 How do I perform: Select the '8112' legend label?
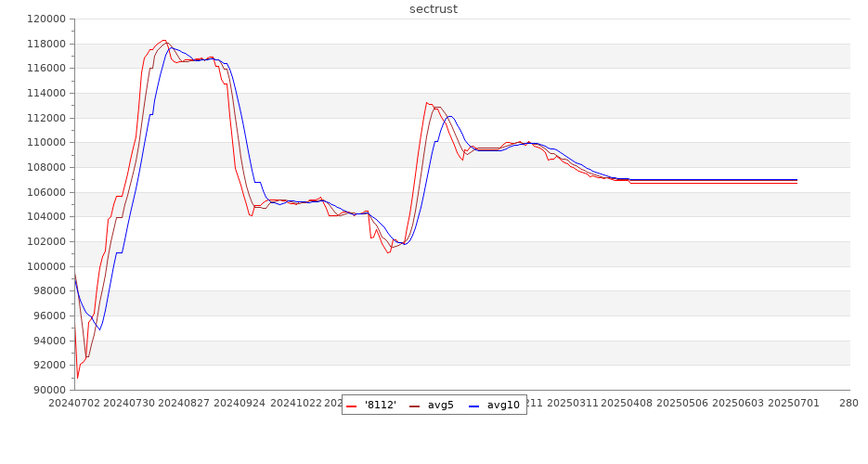click(x=381, y=405)
